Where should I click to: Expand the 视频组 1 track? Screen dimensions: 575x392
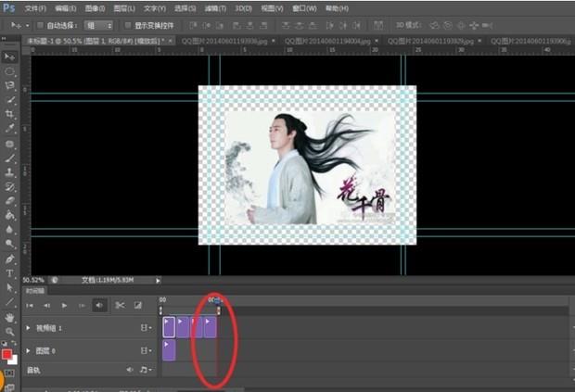tap(28, 328)
